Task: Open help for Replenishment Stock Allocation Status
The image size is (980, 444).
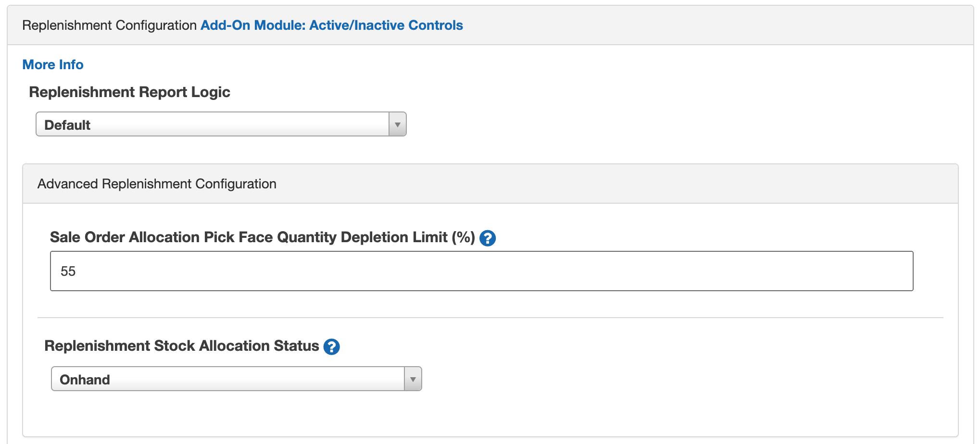Action: [x=331, y=346]
